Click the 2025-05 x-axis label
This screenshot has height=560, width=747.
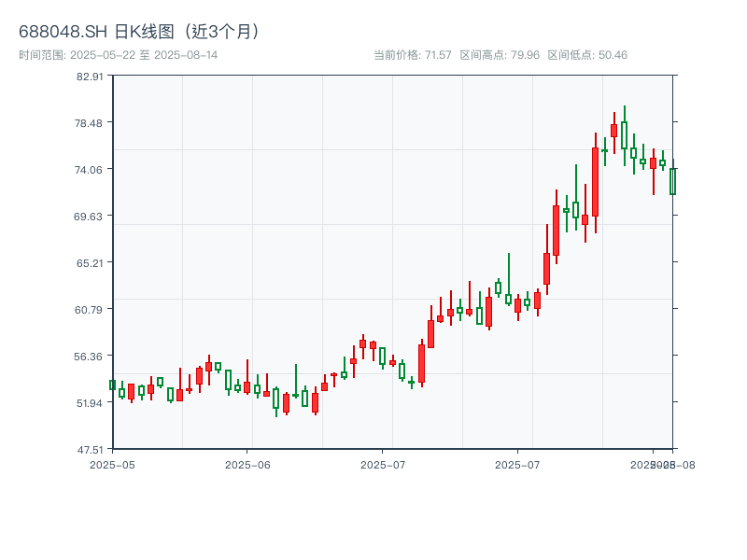click(x=112, y=465)
